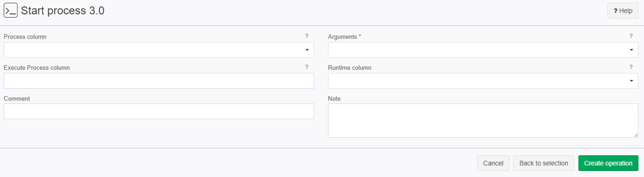Viewport: 644px width, 177px height.
Task: Click inside the Note text area
Action: pyautogui.click(x=483, y=121)
